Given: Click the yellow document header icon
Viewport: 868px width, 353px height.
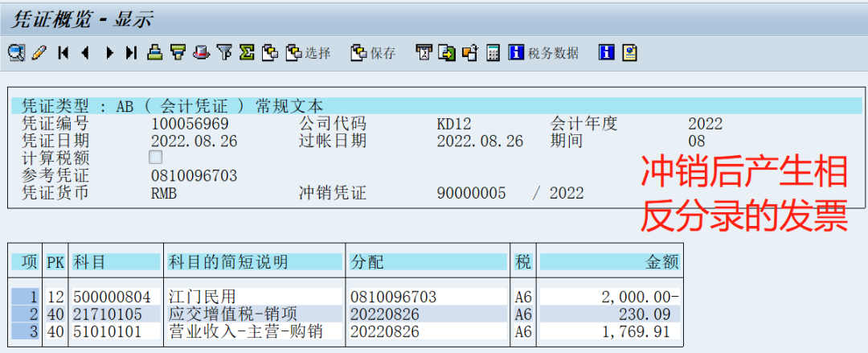Looking at the screenshot, I should tap(630, 52).
